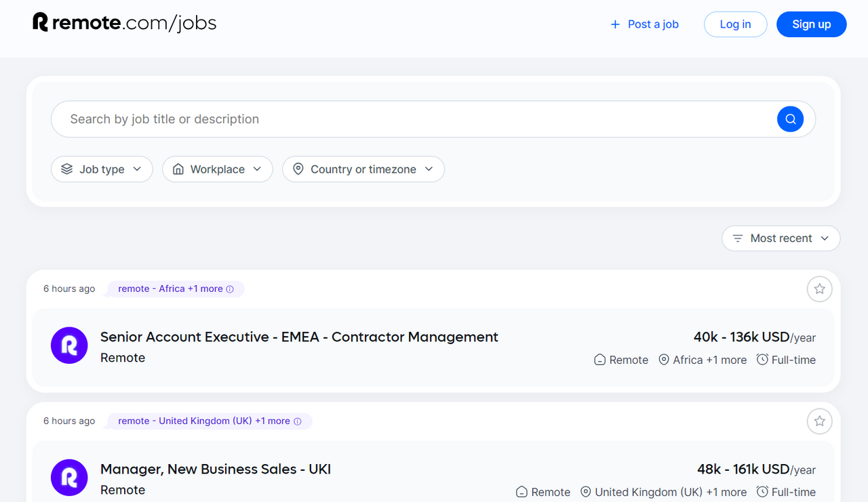
Task: Click the sort lines icon beside Most recent
Action: point(738,238)
